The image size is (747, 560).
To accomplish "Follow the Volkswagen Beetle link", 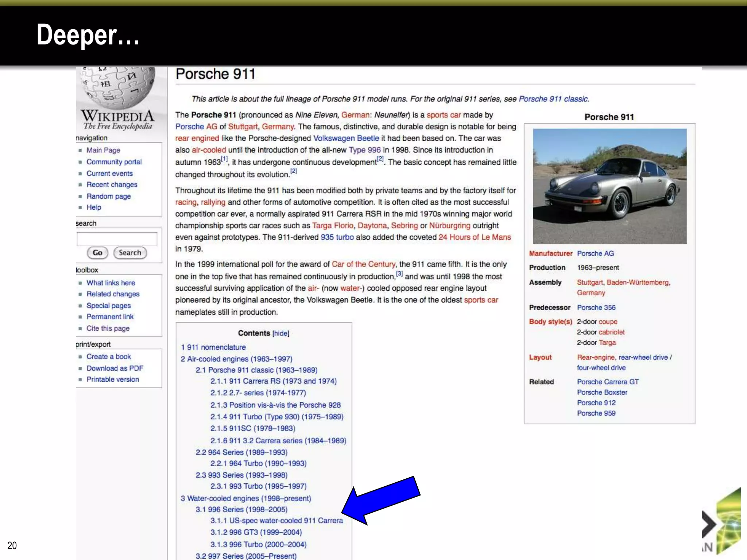I will [346, 139].
